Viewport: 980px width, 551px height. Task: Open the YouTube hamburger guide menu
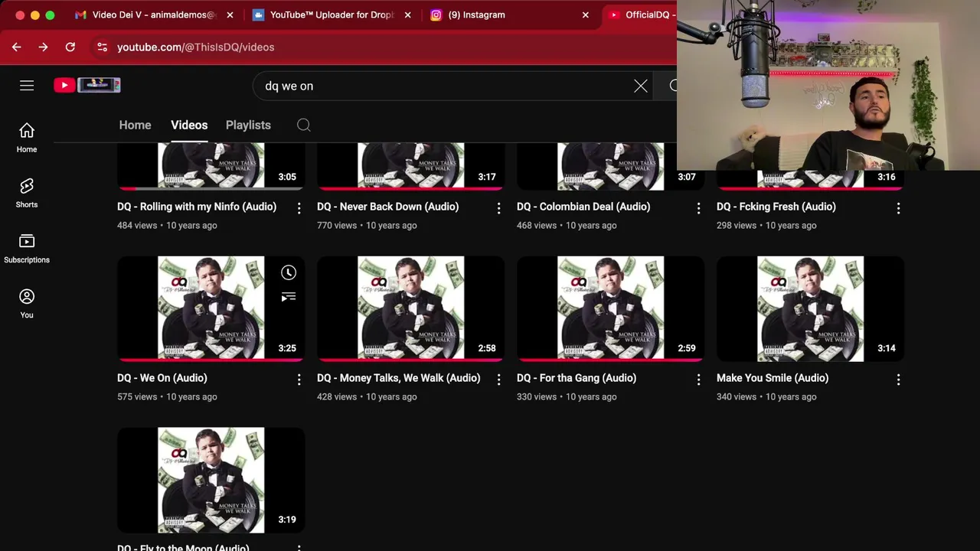[27, 86]
